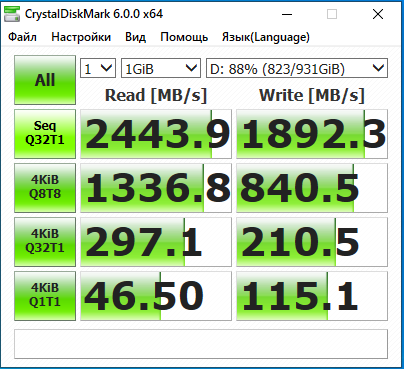Open the Вид menu
The width and height of the screenshot is (404, 369).
[135, 37]
